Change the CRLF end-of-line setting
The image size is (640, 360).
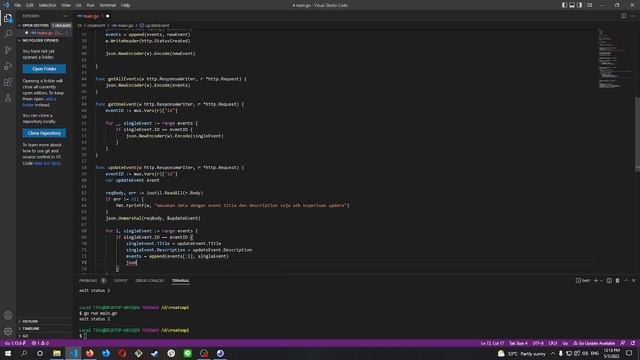coord(553,343)
